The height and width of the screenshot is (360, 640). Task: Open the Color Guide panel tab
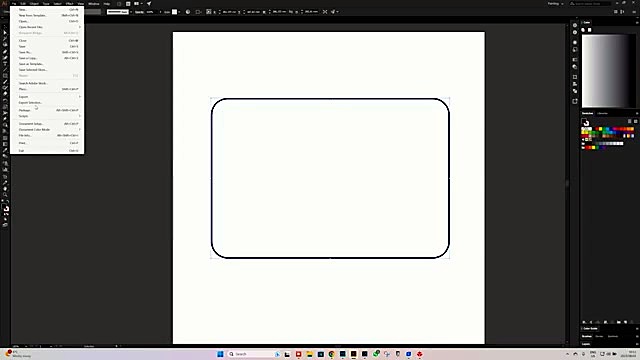590,328
